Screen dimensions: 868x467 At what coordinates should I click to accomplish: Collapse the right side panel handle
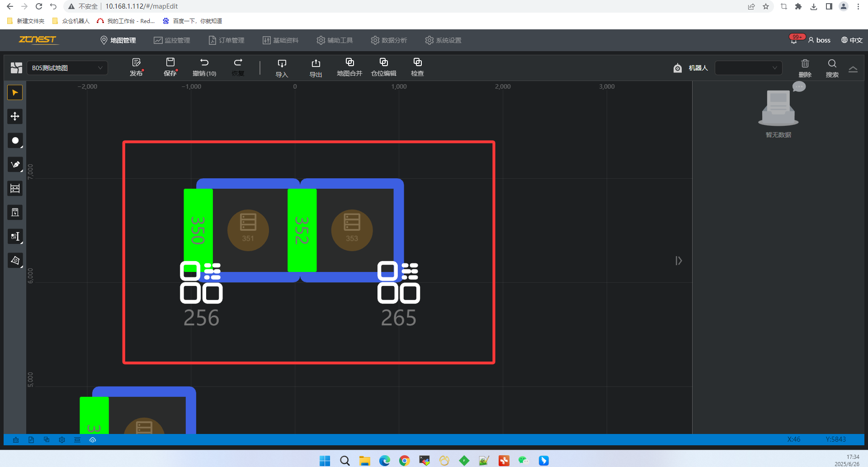click(679, 261)
